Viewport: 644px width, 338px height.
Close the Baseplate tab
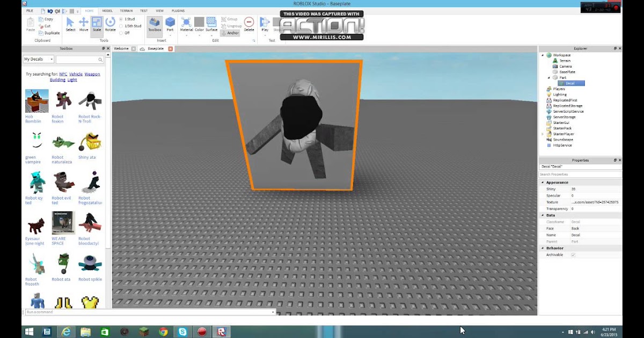pos(171,49)
